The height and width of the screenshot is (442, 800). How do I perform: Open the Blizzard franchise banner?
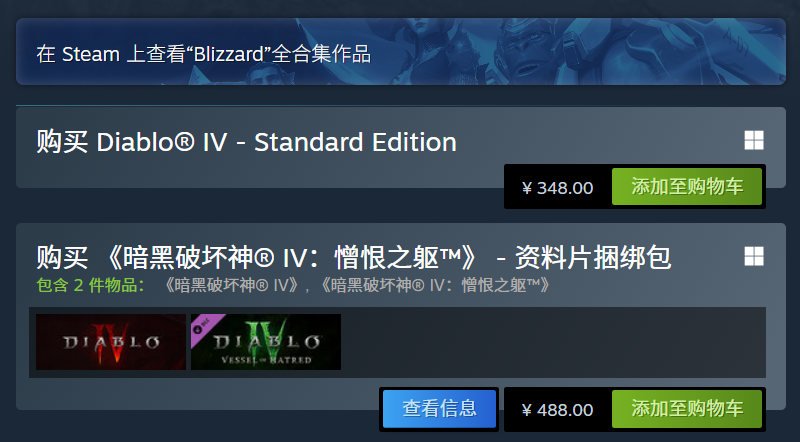coord(401,52)
